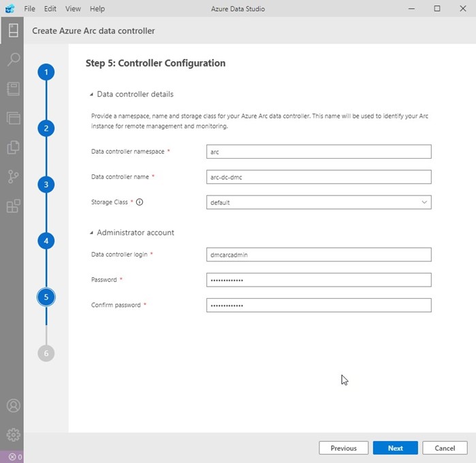Click the 'Create Azure Arc data controller' title
Screen dimensions: 476x463
point(93,31)
